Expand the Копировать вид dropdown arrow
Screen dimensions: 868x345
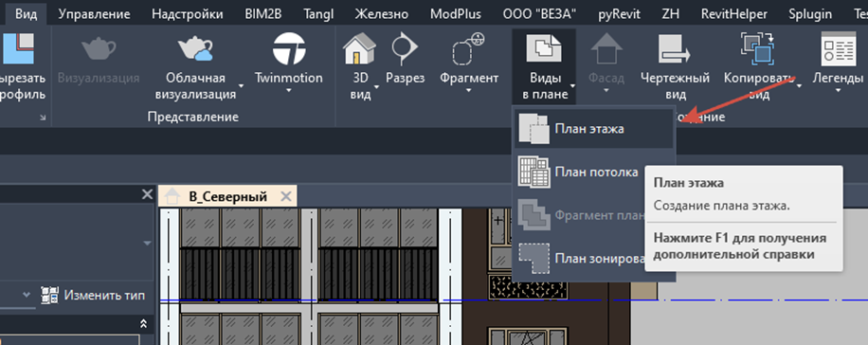pyautogui.click(x=799, y=87)
